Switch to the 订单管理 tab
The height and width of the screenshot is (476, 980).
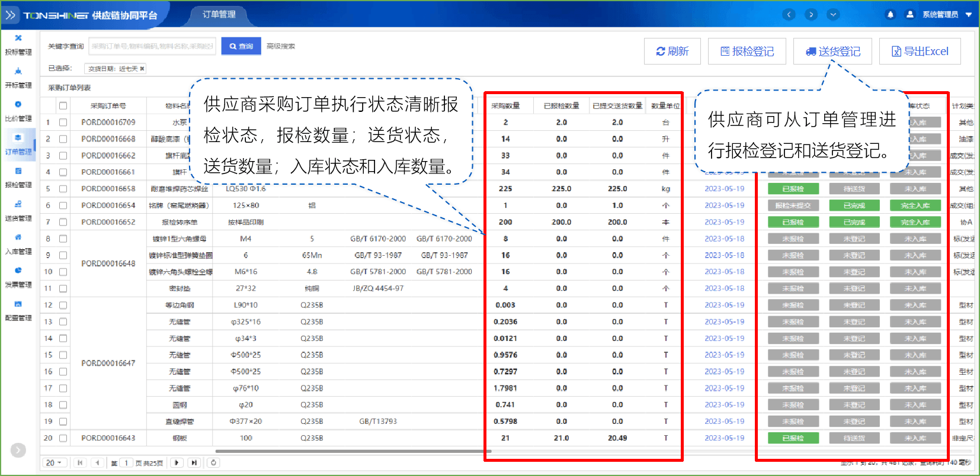pos(219,15)
